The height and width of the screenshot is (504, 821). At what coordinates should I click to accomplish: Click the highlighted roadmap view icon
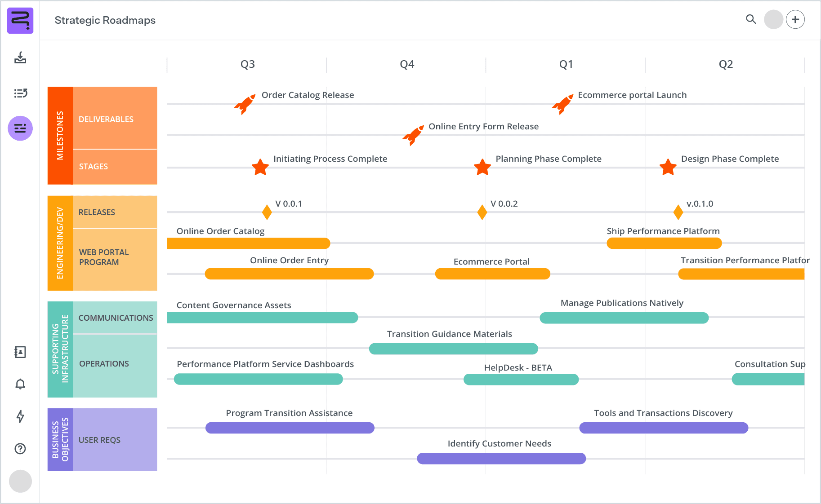coord(20,128)
